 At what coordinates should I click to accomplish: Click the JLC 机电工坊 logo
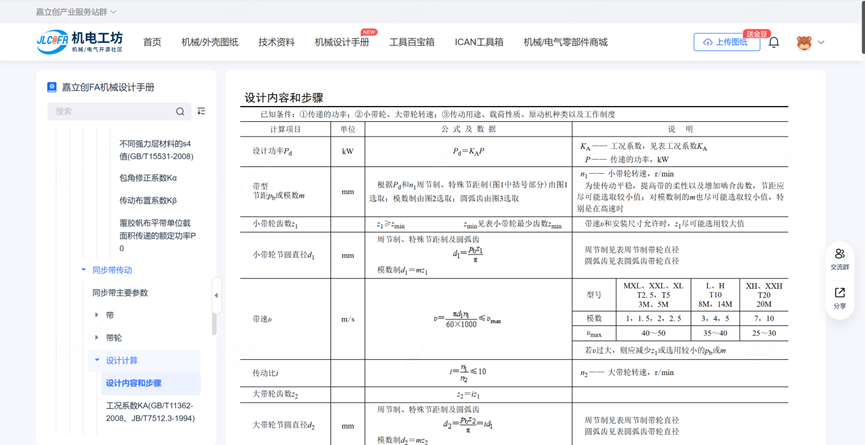click(x=79, y=42)
